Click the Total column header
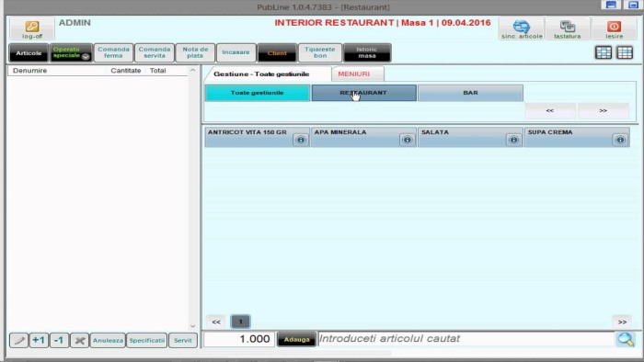 pyautogui.click(x=157, y=71)
